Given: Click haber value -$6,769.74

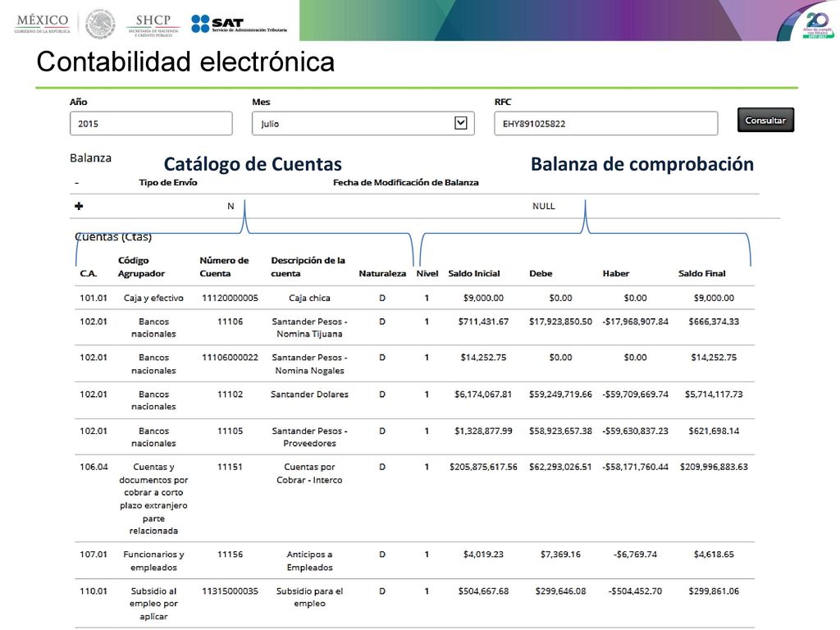Looking at the screenshot, I should [636, 555].
